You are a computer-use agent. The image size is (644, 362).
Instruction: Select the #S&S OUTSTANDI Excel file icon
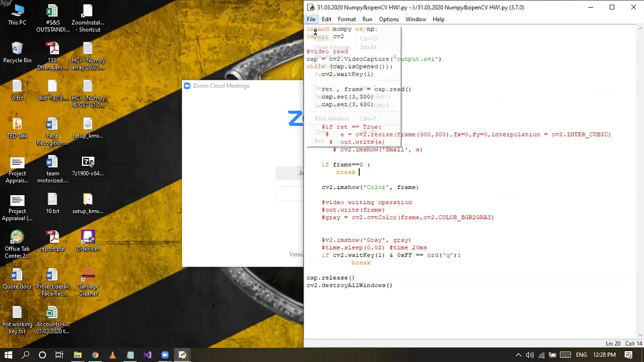(x=52, y=19)
